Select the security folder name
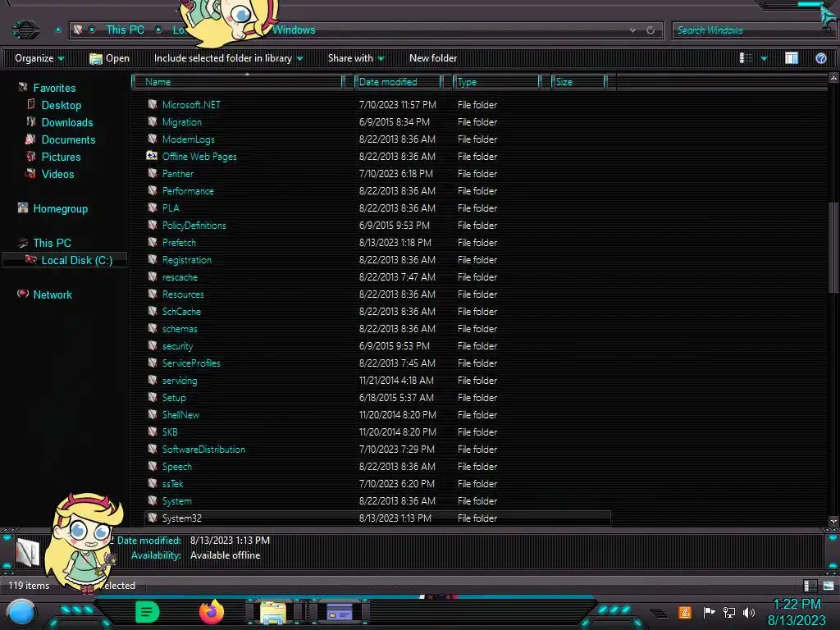Screen dimensions: 840x630 [177, 346]
